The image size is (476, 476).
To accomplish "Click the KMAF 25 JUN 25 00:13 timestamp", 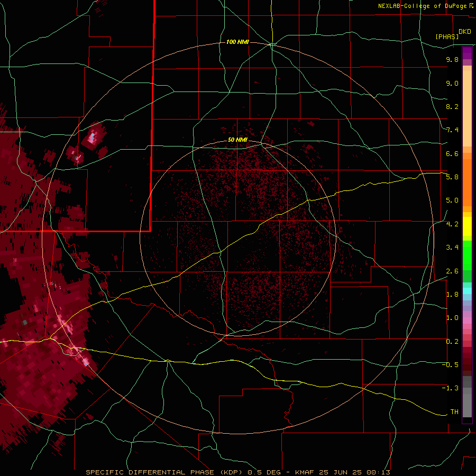I will [342, 472].
